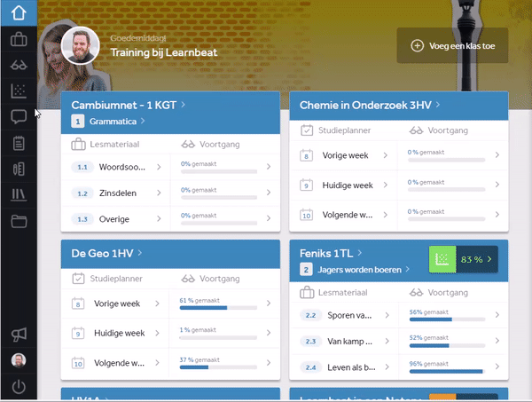Open 83 % score button
The width and height of the screenshot is (532, 402).
477,259
